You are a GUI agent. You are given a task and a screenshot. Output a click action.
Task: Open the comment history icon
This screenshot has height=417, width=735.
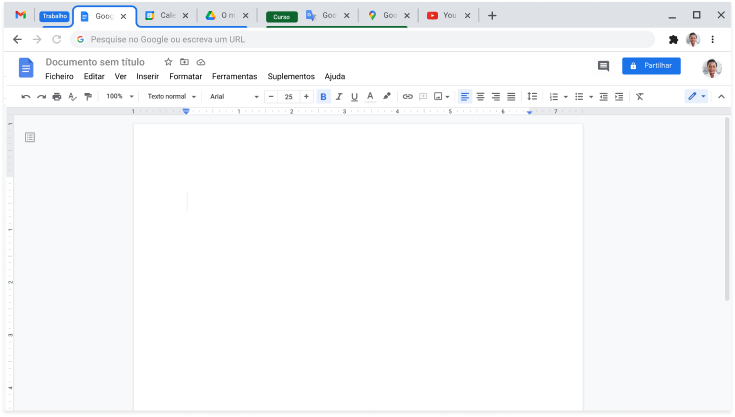pyautogui.click(x=603, y=66)
